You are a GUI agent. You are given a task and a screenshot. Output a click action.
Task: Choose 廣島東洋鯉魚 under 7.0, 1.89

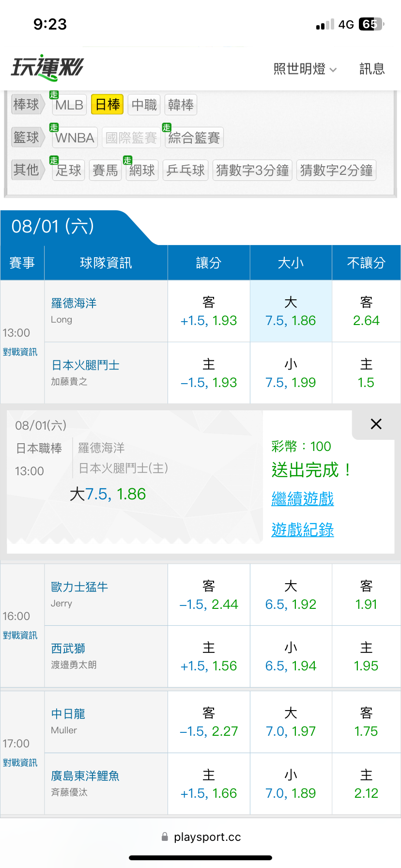pyautogui.click(x=291, y=784)
